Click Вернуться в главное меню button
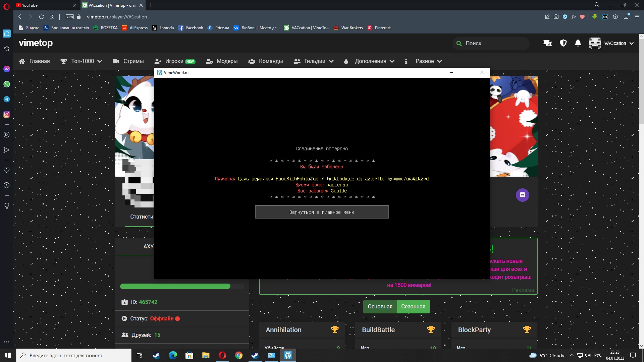 click(x=322, y=212)
